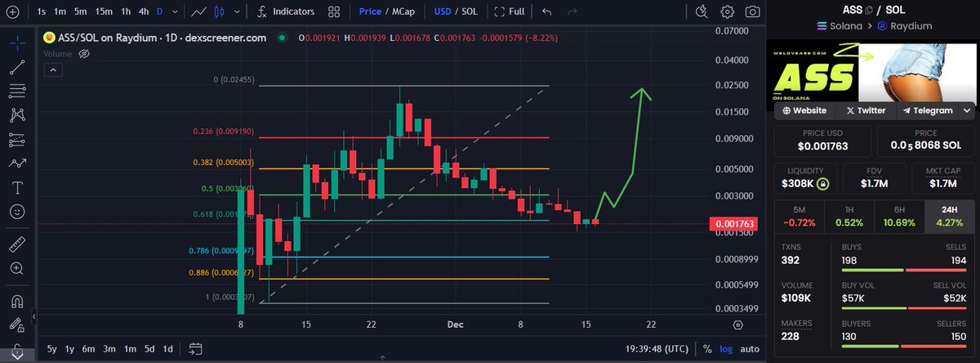This screenshot has height=363, width=980.
Task: Set bottom date range to 1d
Action: point(168,349)
